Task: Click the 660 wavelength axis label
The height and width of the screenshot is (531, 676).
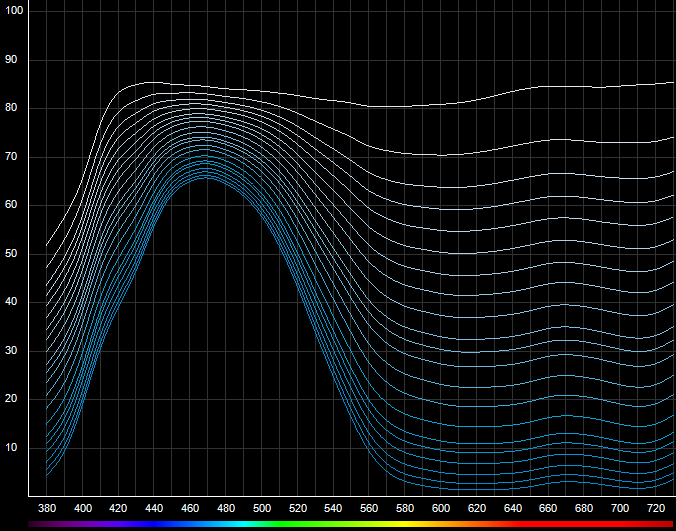Action: (549, 507)
